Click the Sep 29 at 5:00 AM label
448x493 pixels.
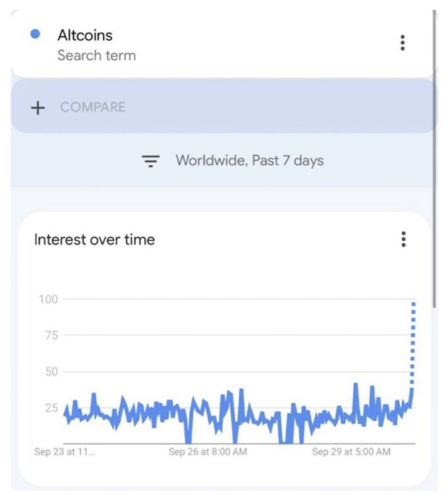coord(351,452)
